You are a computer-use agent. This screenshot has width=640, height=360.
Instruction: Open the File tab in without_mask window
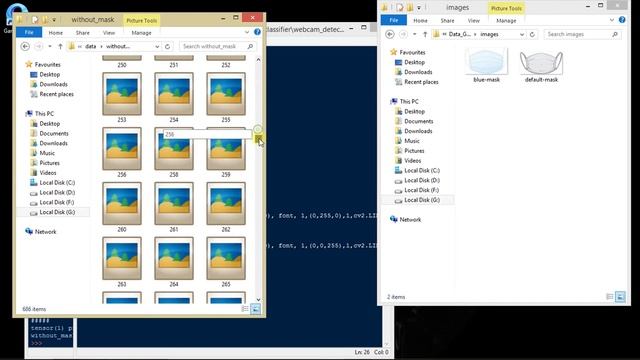tap(29, 32)
